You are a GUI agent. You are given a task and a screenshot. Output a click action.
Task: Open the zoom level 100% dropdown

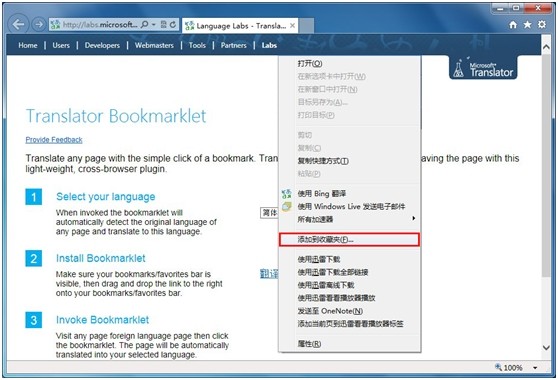coord(535,368)
